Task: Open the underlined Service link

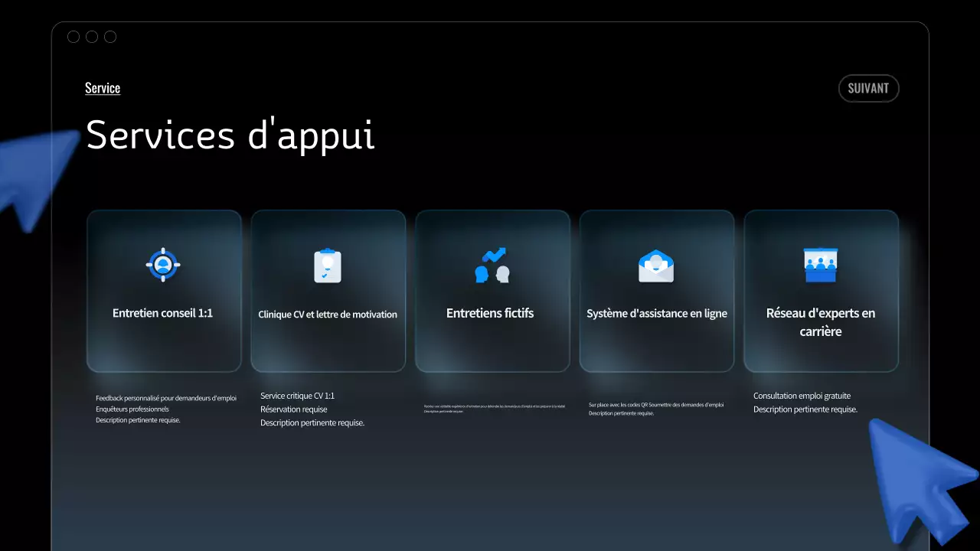Action: [x=103, y=88]
